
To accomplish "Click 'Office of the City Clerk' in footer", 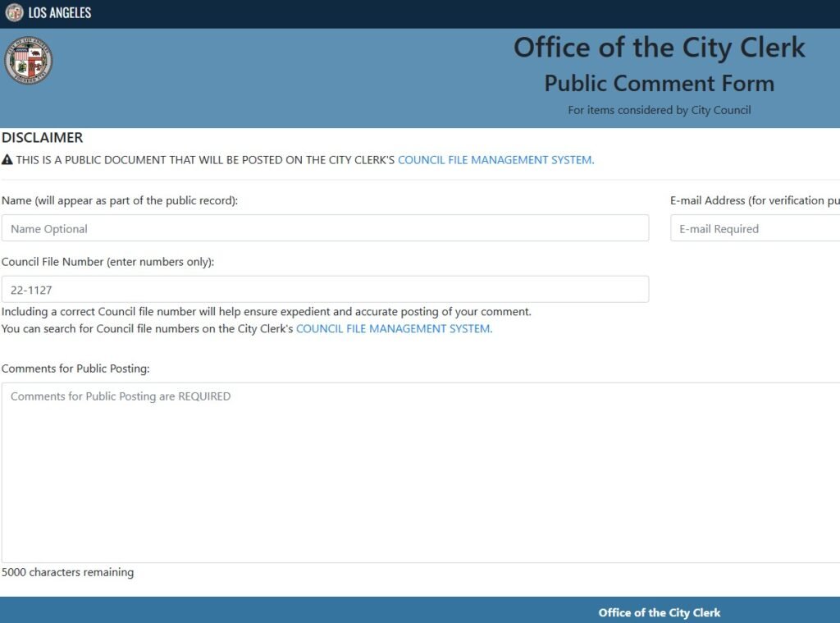I will pos(659,612).
